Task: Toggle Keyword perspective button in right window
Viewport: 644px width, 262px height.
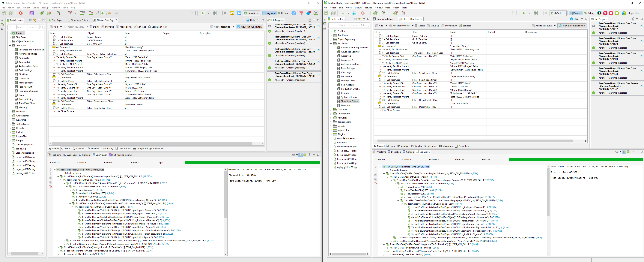Action: coord(576,13)
